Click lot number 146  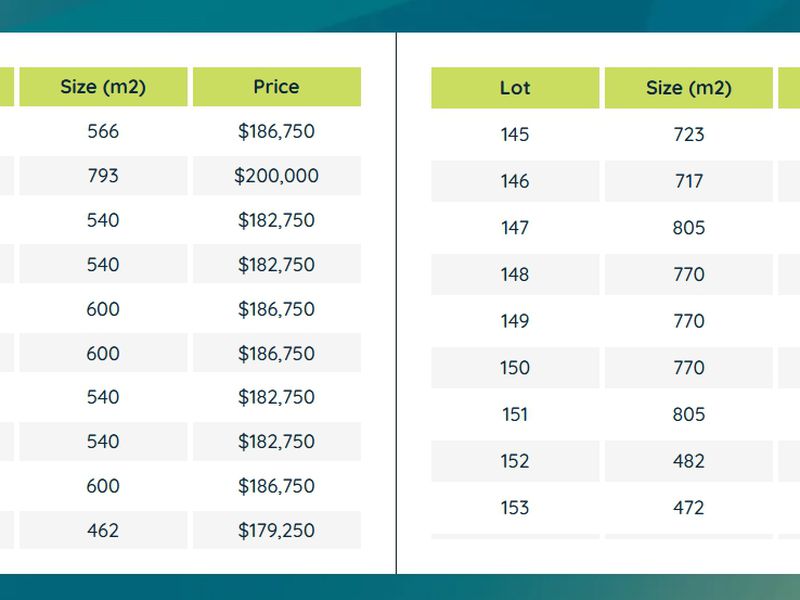pos(515,181)
